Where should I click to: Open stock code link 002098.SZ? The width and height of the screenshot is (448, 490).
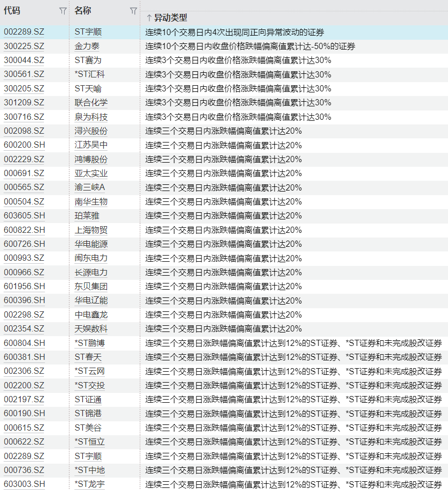click(24, 131)
